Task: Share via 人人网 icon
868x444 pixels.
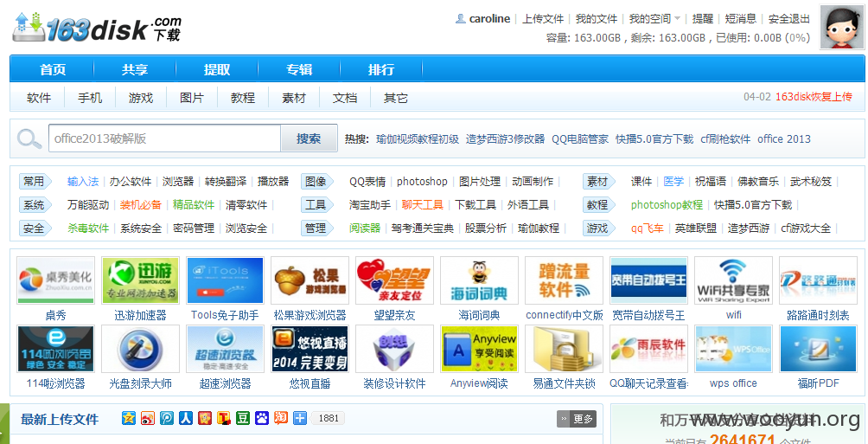Action: click(186, 418)
